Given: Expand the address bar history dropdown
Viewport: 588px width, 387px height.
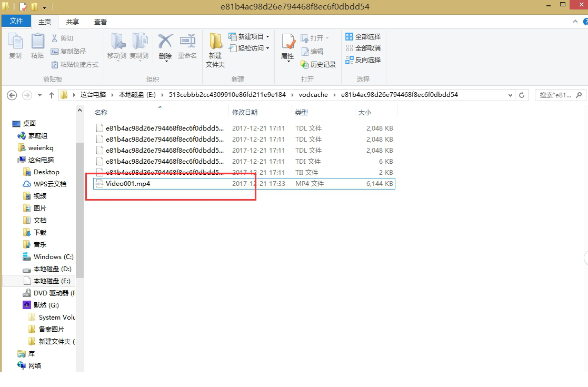Looking at the screenshot, I should pyautogui.click(x=510, y=95).
